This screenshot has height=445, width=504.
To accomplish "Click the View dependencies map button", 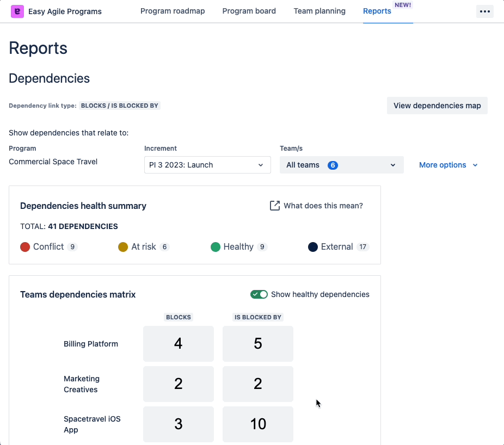I will tap(437, 105).
